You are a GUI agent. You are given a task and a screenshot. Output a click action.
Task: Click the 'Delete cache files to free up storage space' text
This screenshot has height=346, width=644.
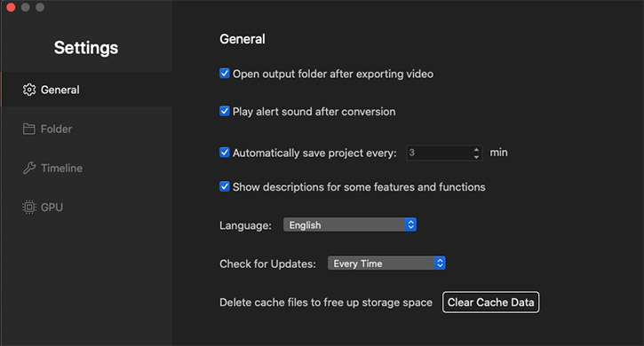pos(326,303)
